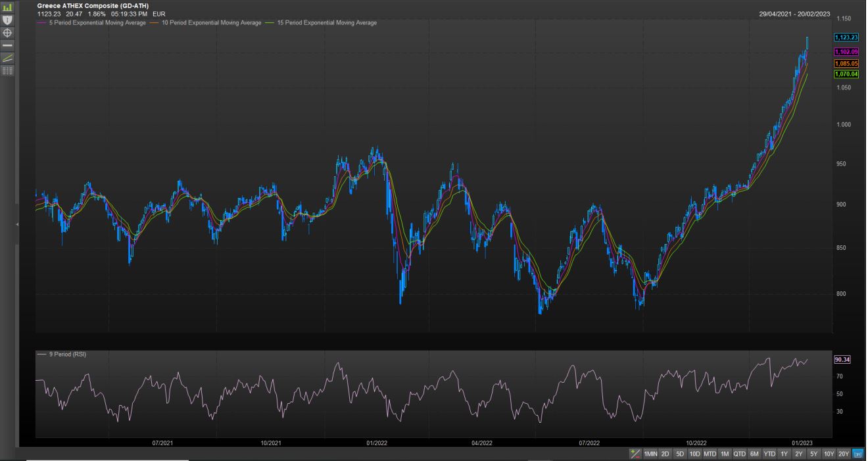Open the Greece ATHEX Composite symbol title
868x461 pixels.
tap(93, 6)
